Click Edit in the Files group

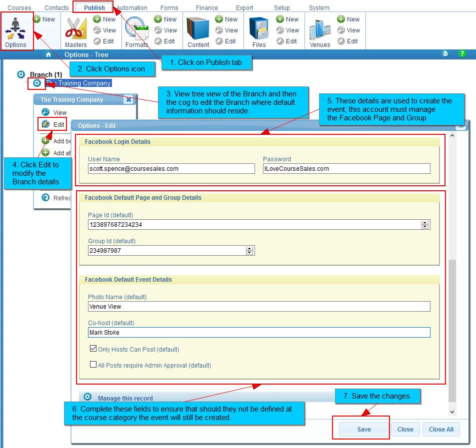tap(287, 41)
